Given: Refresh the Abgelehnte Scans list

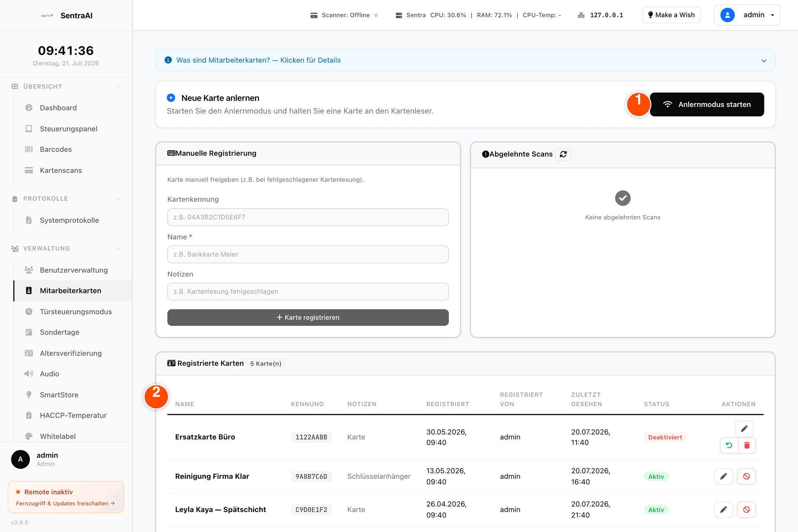Looking at the screenshot, I should click(x=563, y=154).
